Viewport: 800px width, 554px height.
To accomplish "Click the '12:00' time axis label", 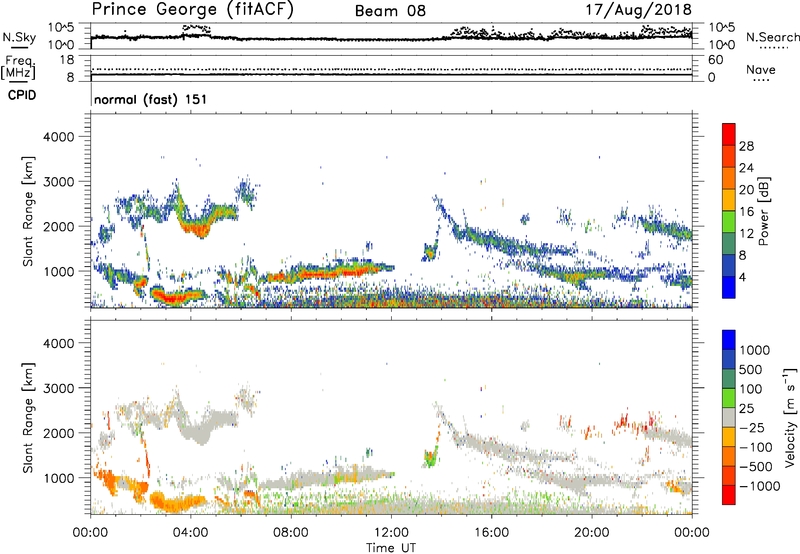I will [391, 533].
